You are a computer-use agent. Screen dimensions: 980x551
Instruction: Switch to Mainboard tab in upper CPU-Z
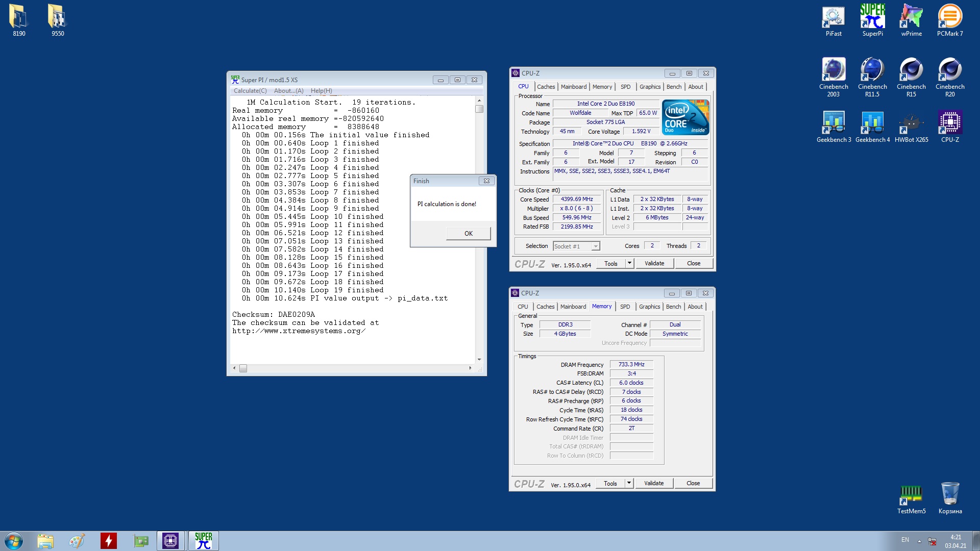(574, 87)
